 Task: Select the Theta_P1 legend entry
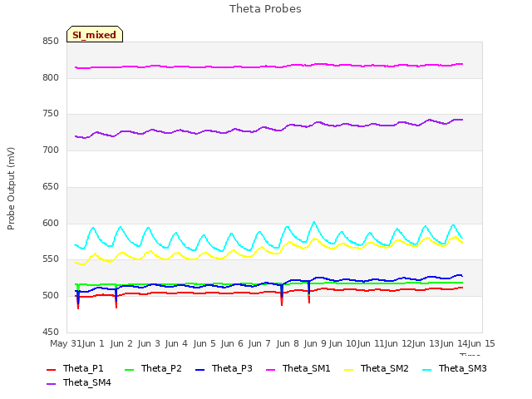pyautogui.click(x=75, y=368)
